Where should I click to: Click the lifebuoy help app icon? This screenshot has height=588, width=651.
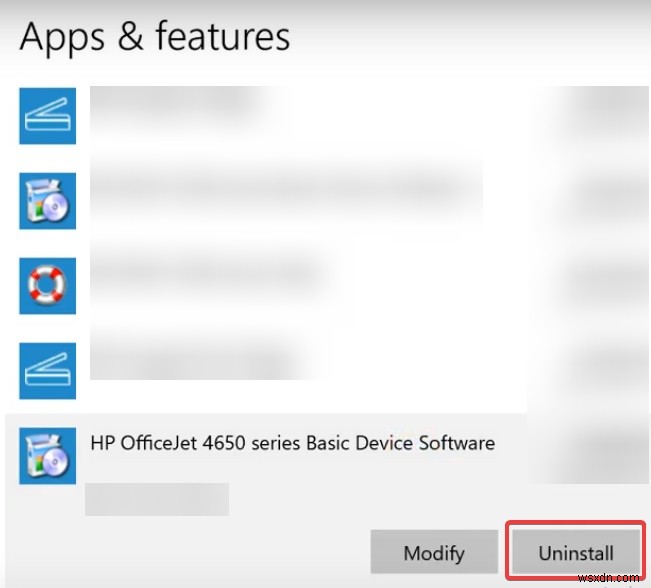tap(47, 286)
